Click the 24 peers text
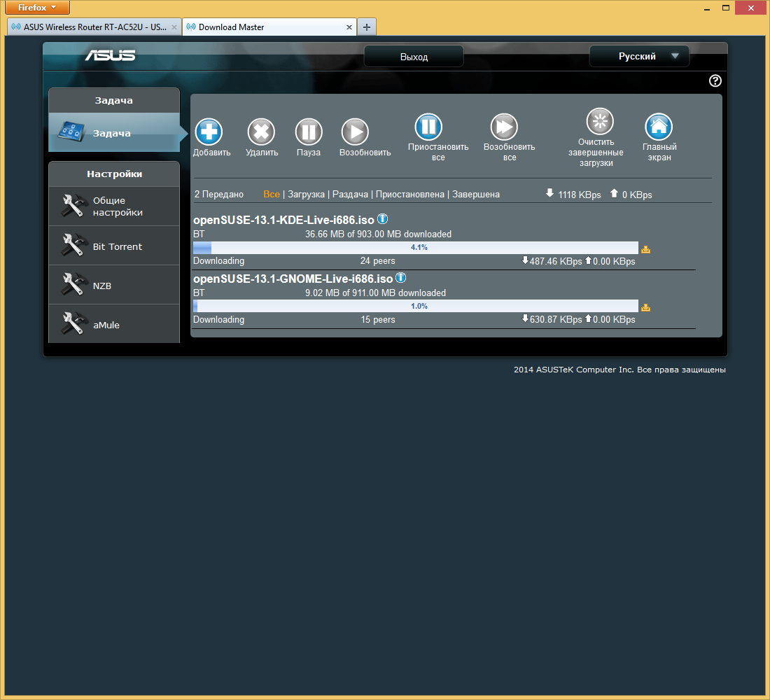Image resolution: width=770 pixels, height=700 pixels. (x=377, y=261)
